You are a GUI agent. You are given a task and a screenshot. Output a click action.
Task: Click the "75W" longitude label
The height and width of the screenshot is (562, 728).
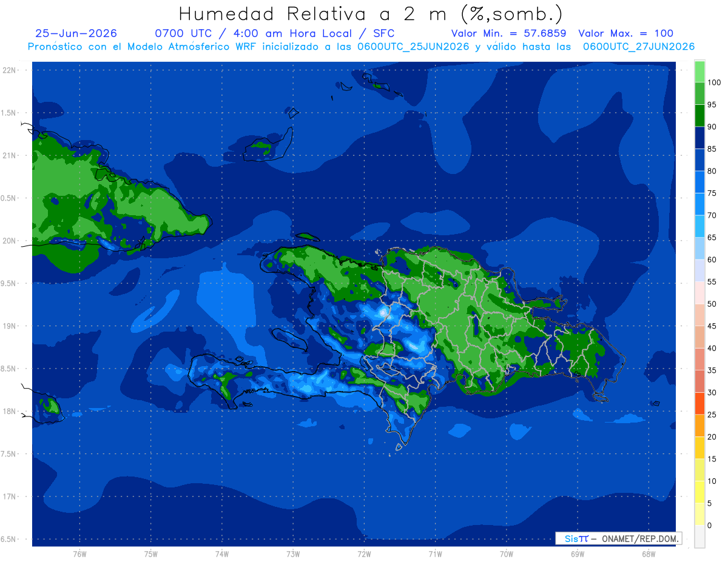[x=151, y=554]
